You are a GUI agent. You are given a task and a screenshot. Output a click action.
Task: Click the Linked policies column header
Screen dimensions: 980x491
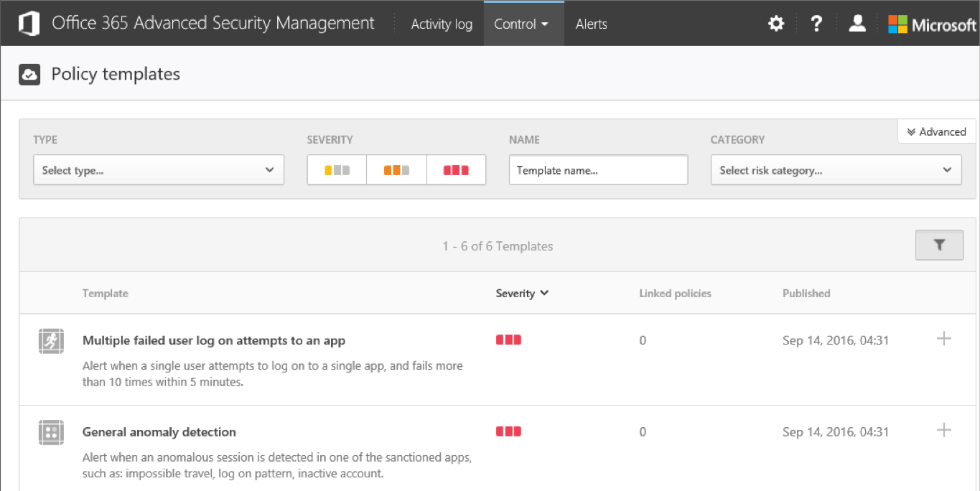pyautogui.click(x=675, y=293)
